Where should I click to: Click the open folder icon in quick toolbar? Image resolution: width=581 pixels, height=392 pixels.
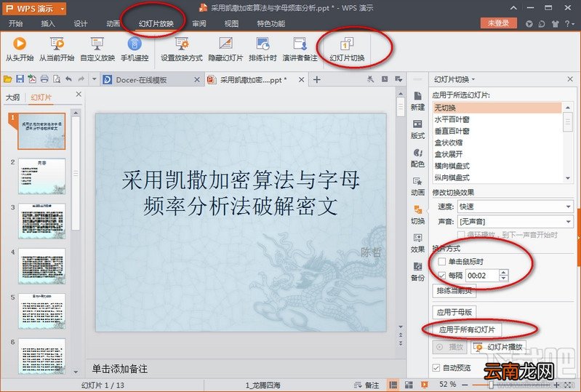pyautogui.click(x=8, y=79)
